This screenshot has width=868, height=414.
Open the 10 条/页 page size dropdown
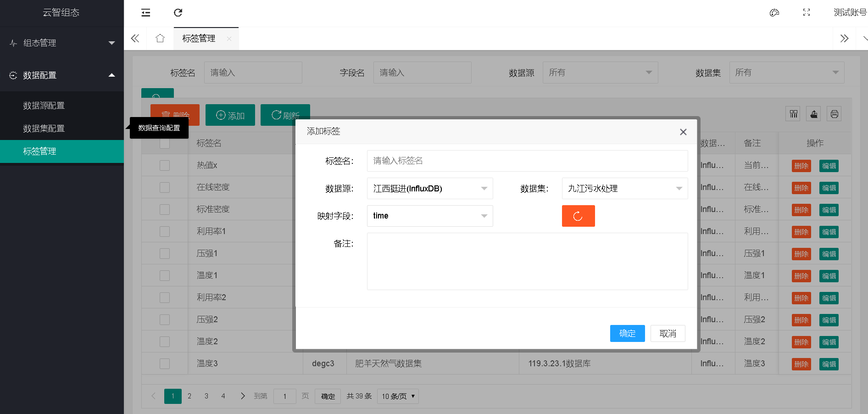click(x=398, y=396)
